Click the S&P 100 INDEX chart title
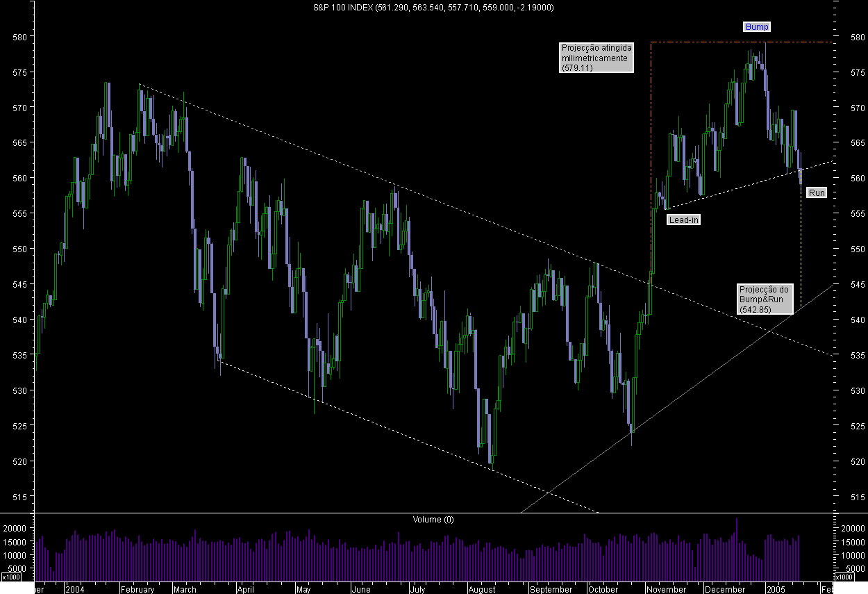Image resolution: width=868 pixels, height=594 pixels. point(434,7)
